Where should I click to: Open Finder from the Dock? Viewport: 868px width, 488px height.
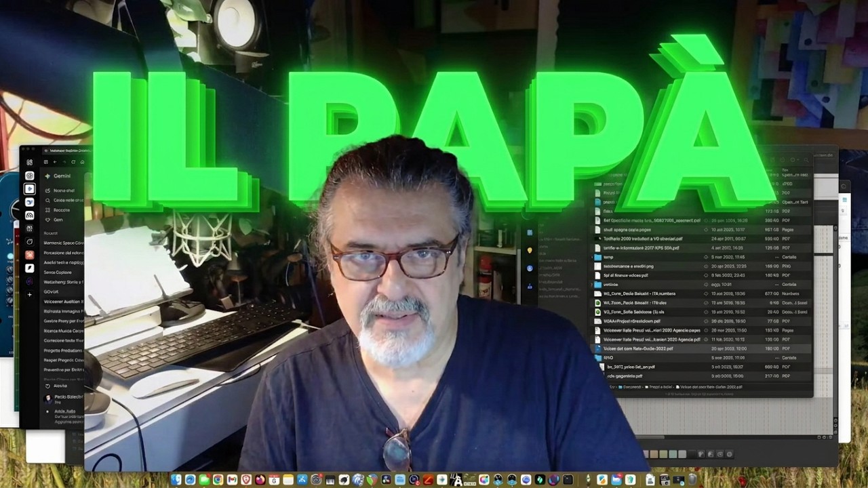click(x=176, y=480)
